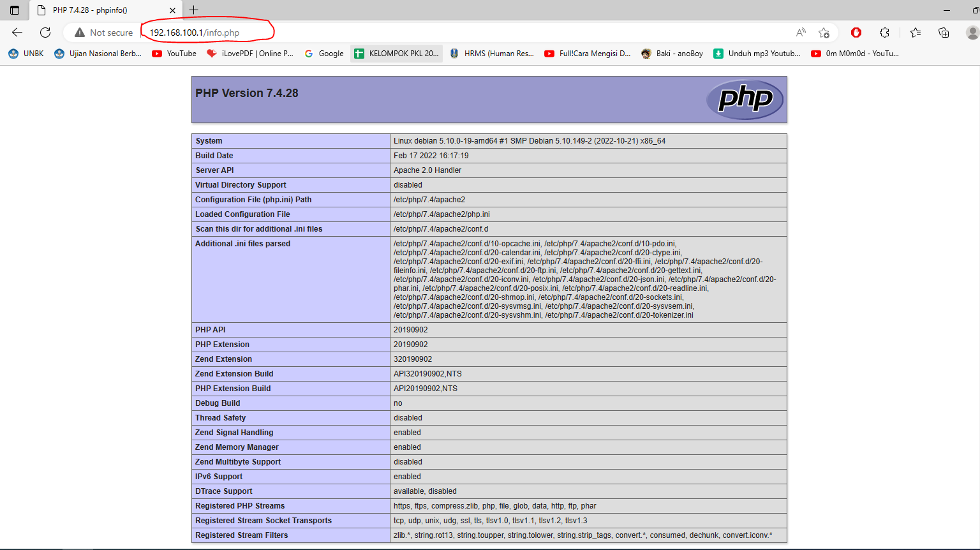The width and height of the screenshot is (980, 550).
Task: Select the PHP 7.4.28 - phpinfo() tab
Action: tap(96, 10)
